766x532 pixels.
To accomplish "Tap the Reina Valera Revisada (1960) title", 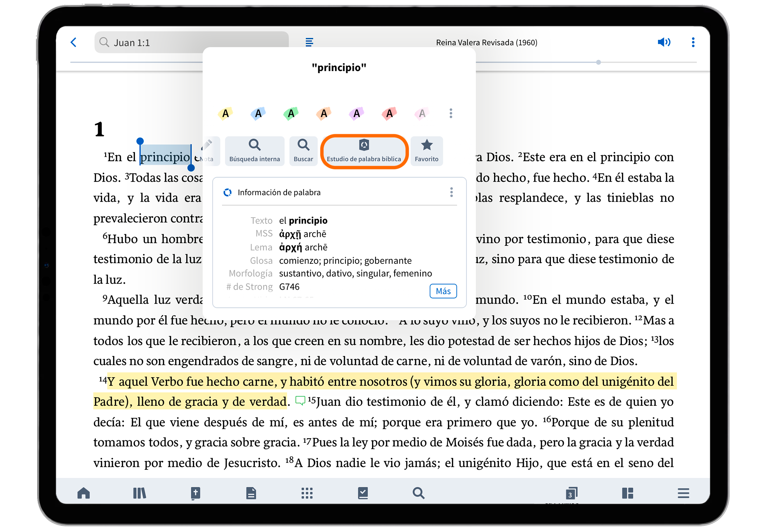I will click(x=486, y=43).
